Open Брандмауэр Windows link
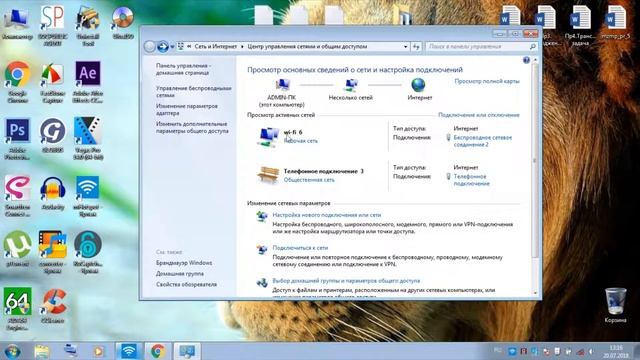The width and height of the screenshot is (640, 360). tap(184, 263)
